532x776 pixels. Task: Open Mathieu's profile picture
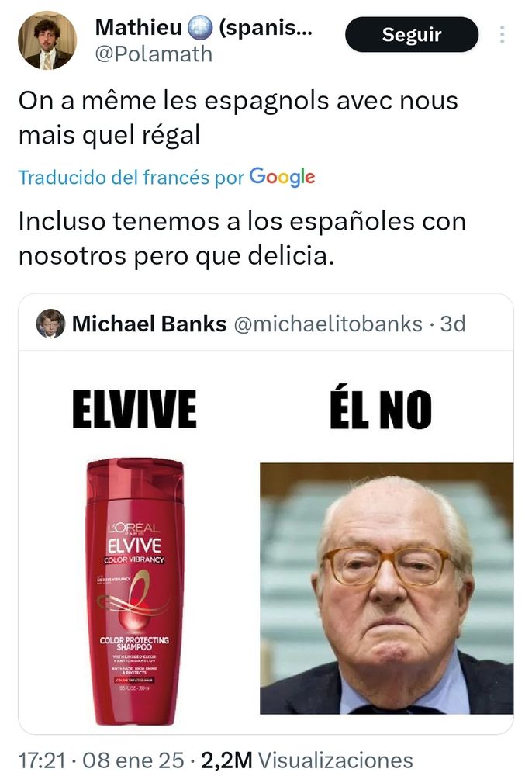[47, 40]
